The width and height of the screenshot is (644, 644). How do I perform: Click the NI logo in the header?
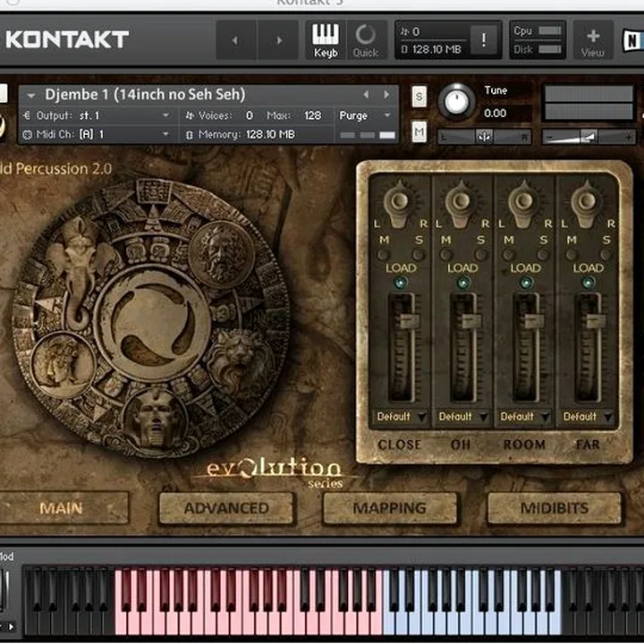coord(632,40)
